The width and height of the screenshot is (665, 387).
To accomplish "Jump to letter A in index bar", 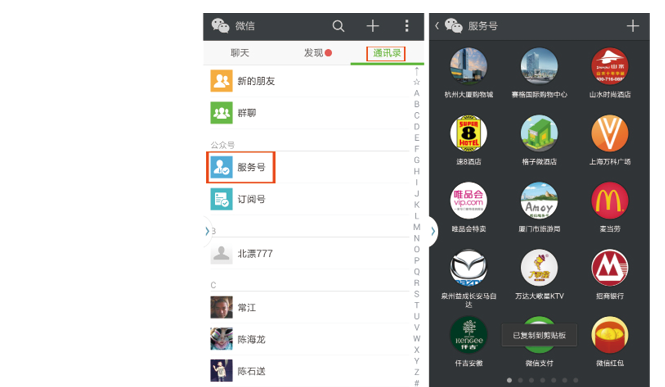I will tap(416, 93).
